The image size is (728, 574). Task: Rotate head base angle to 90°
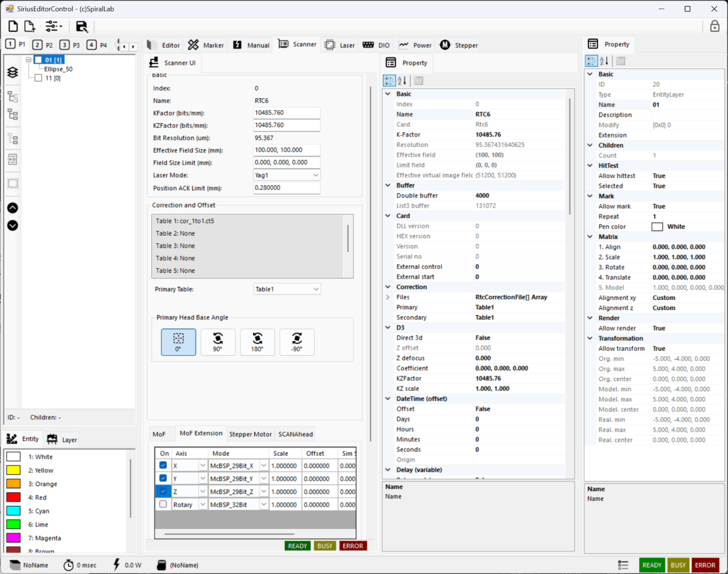[x=217, y=342]
